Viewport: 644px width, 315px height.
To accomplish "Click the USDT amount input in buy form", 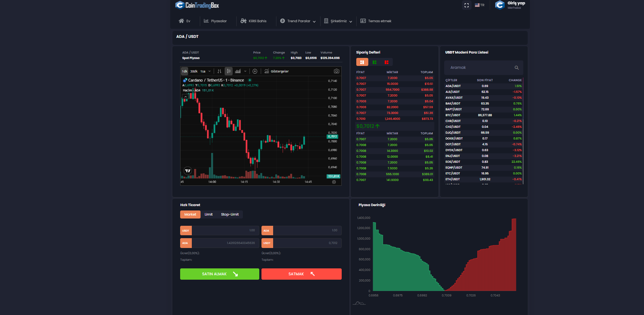I will tap(225, 231).
